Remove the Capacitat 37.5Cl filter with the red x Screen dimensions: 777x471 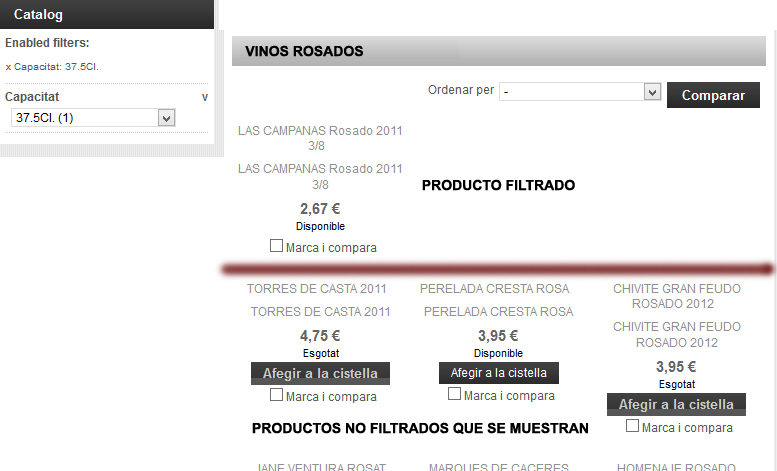8,67
